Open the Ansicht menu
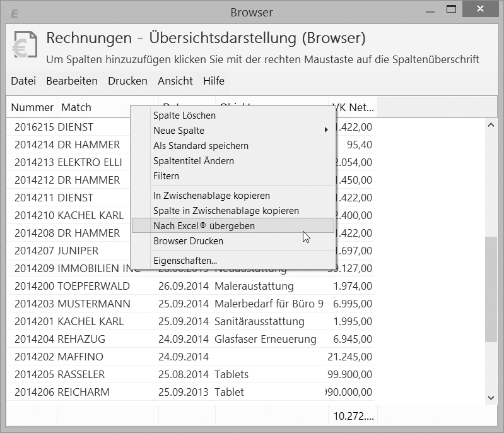 coord(175,81)
